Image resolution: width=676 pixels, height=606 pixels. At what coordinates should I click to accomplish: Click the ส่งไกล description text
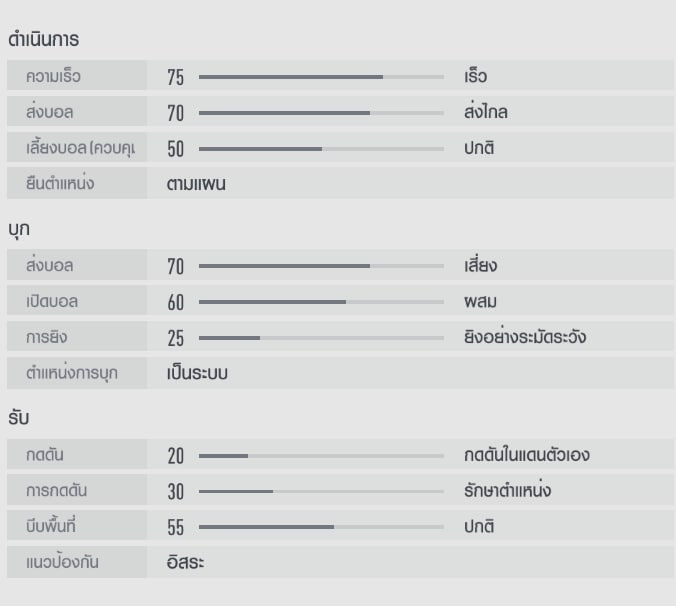tap(486, 112)
